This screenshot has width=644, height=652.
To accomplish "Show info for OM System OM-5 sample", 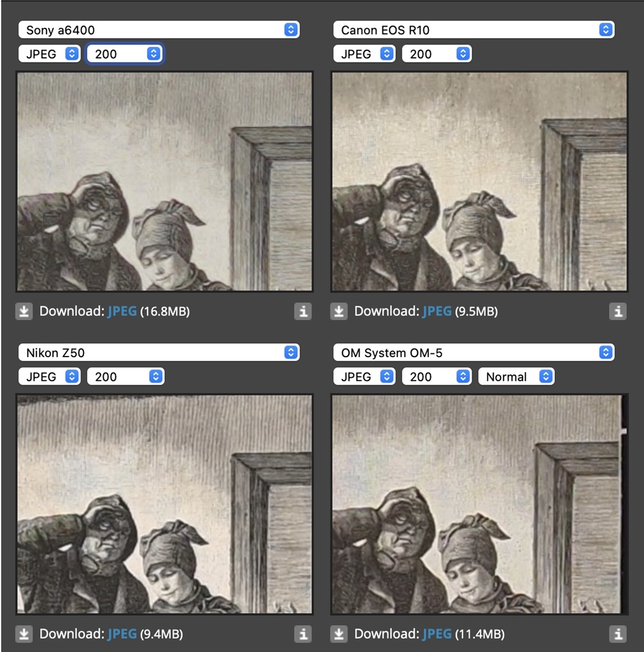I will [x=618, y=634].
